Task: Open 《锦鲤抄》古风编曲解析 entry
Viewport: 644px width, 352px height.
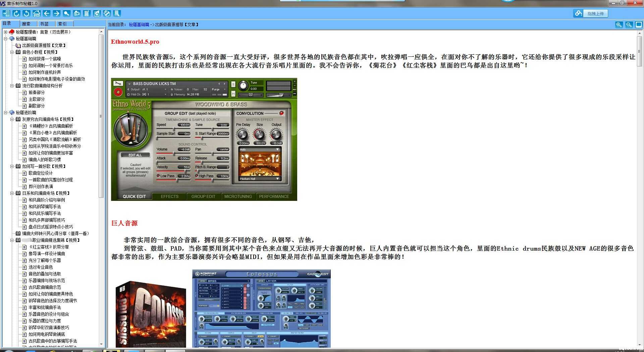Action: point(51,126)
